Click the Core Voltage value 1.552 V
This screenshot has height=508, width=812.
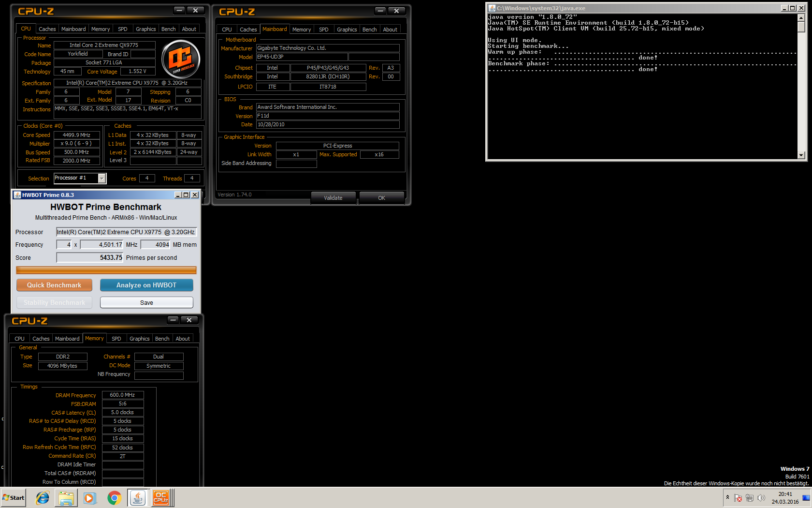click(x=137, y=71)
